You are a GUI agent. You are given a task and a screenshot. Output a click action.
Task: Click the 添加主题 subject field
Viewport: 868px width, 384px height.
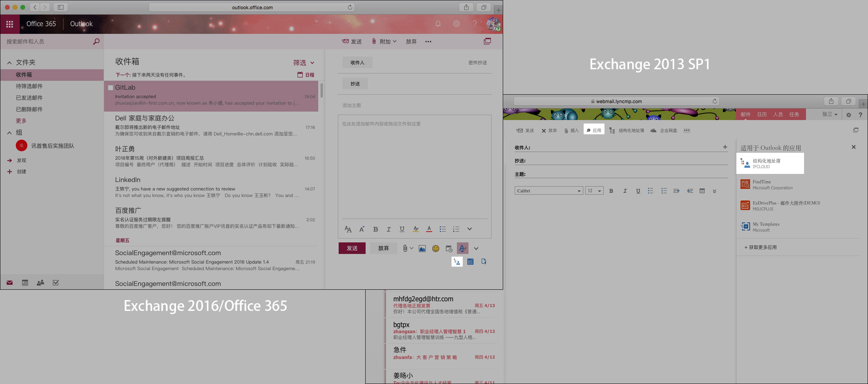coord(415,105)
